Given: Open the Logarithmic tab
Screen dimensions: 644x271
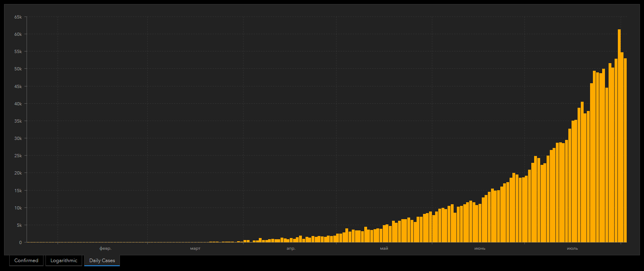Looking at the screenshot, I should pos(64,261).
